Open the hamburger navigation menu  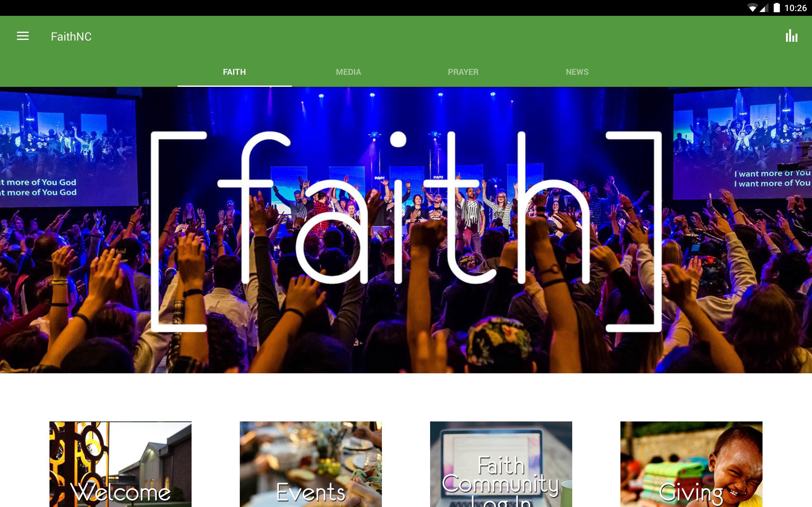coord(23,36)
